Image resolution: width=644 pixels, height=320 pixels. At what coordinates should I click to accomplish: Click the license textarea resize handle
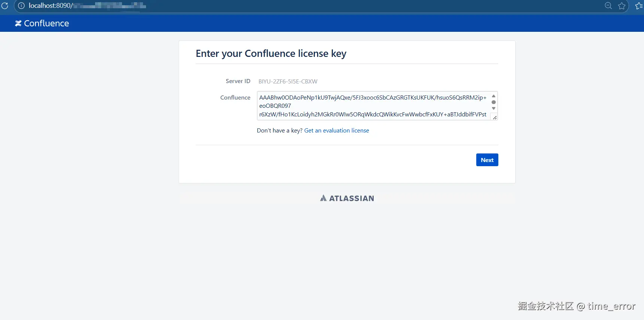495,118
